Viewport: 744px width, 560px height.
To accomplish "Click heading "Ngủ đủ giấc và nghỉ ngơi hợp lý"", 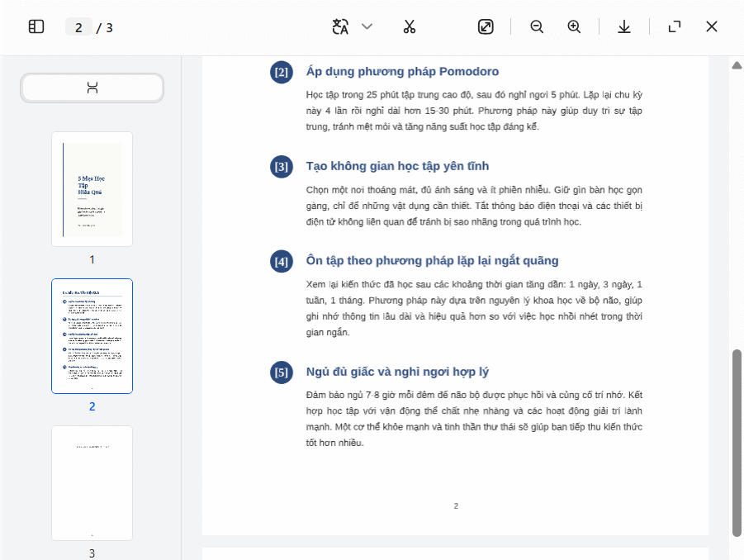I will tap(397, 372).
